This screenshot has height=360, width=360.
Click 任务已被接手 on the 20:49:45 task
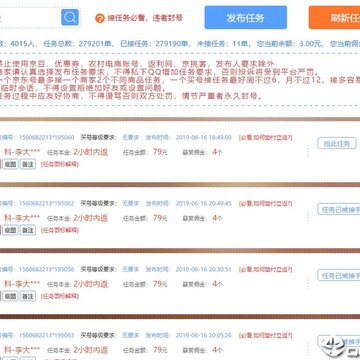(339, 209)
